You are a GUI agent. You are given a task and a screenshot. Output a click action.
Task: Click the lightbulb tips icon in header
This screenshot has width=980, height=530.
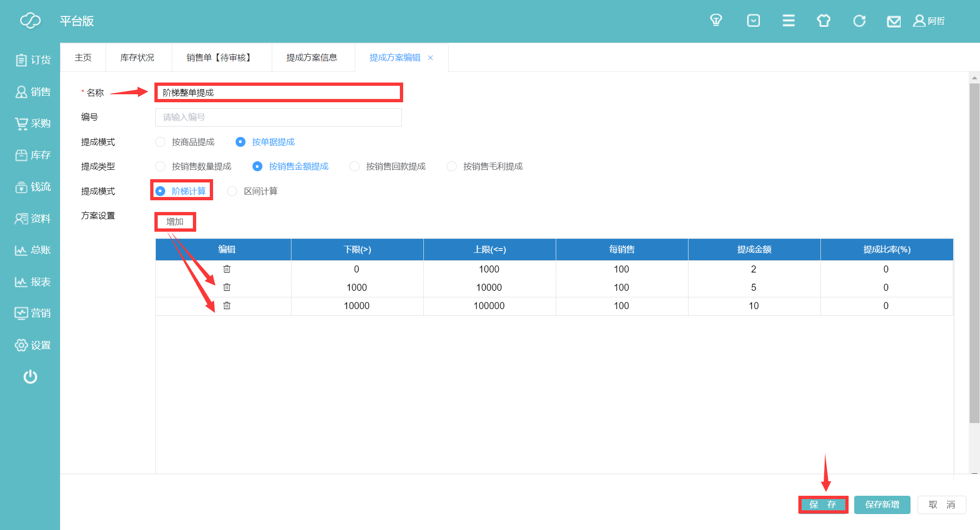(716, 21)
